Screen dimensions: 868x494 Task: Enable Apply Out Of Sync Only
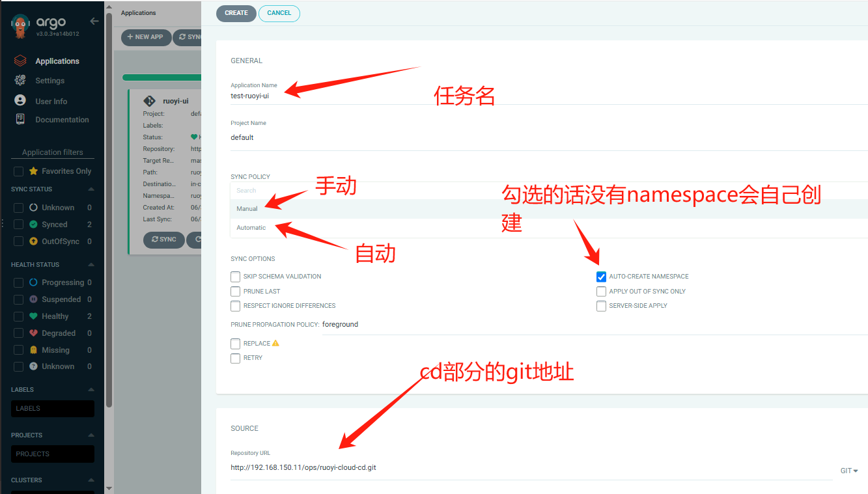click(601, 292)
